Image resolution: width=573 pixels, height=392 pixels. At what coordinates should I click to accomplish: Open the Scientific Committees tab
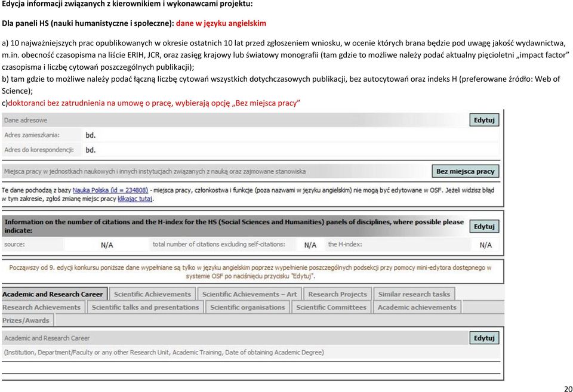coord(331,307)
